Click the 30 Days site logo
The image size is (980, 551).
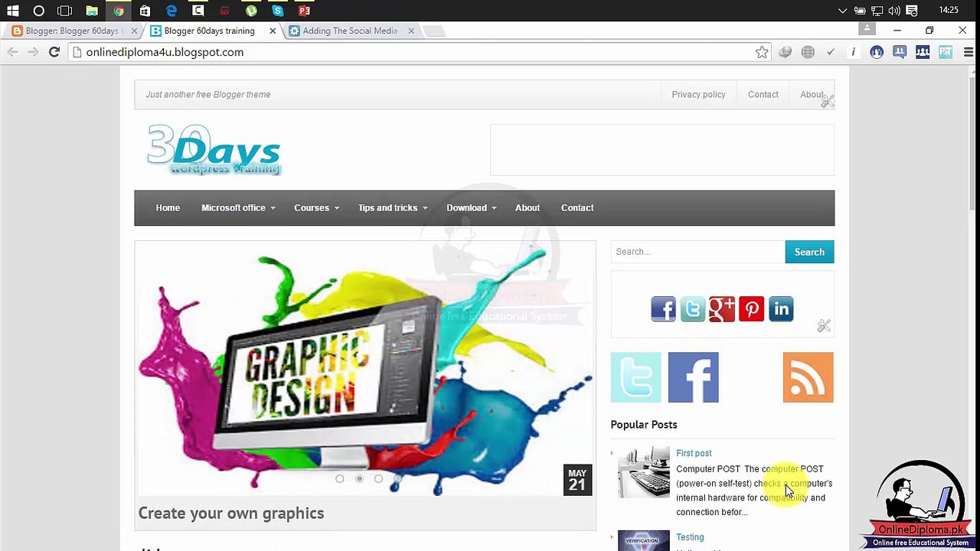214,150
